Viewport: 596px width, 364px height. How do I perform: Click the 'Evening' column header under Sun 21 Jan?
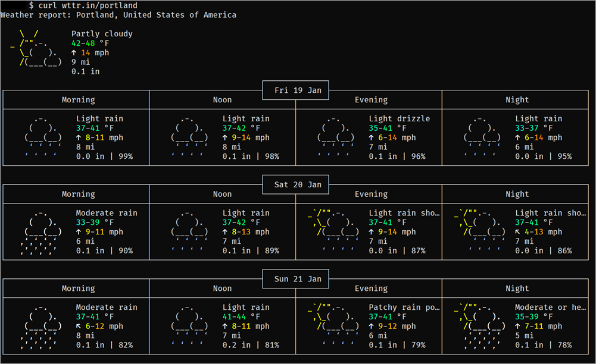[x=372, y=288]
